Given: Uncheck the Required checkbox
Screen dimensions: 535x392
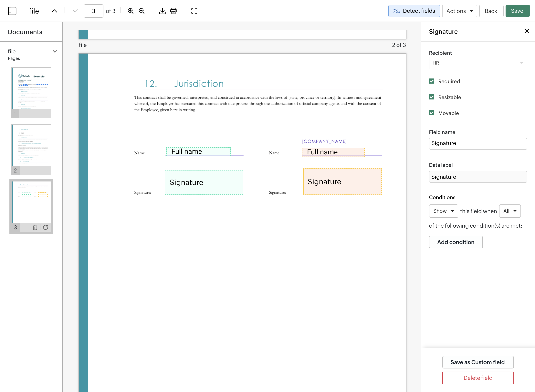Looking at the screenshot, I should coord(432,81).
